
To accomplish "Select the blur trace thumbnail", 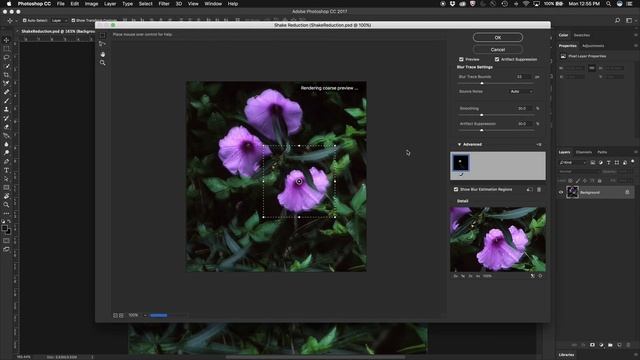I will point(461,162).
